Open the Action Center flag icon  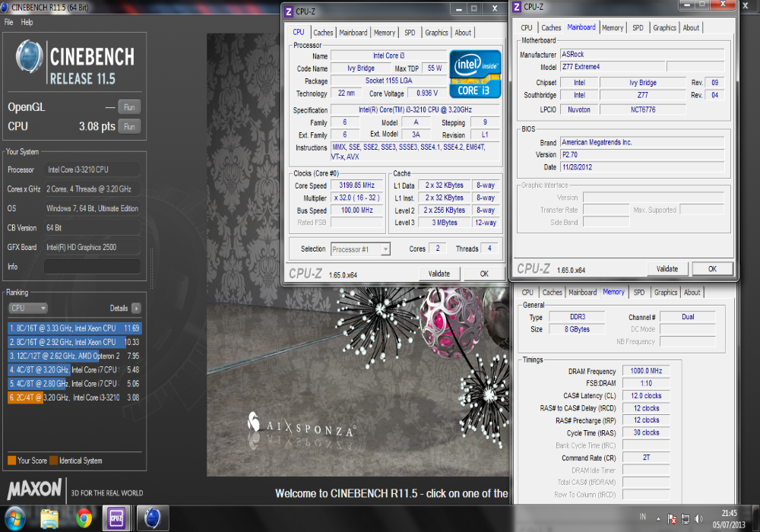point(672,519)
